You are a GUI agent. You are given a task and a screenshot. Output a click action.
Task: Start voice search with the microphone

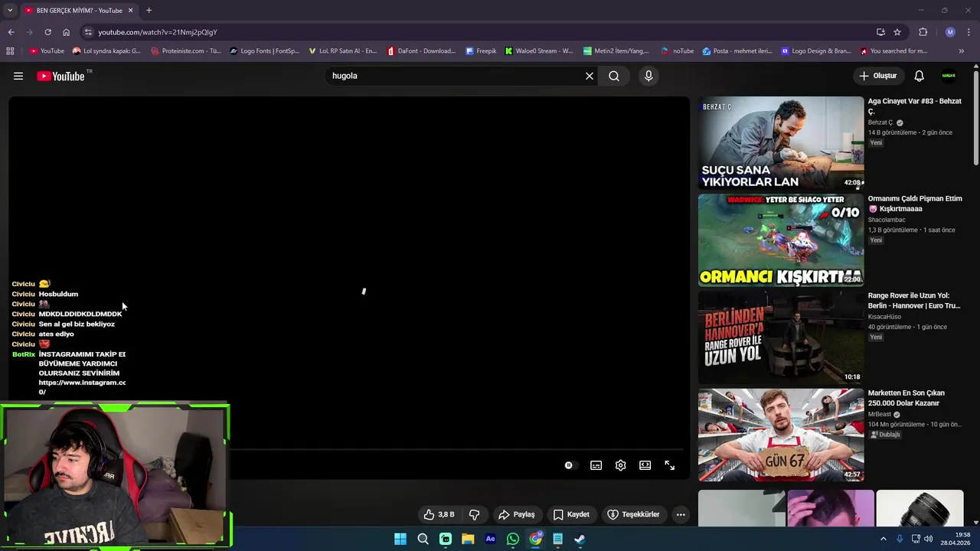click(x=648, y=76)
